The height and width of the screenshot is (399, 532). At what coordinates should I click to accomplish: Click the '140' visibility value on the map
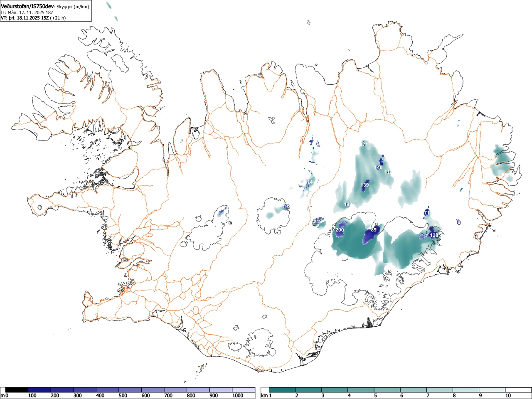click(x=379, y=167)
